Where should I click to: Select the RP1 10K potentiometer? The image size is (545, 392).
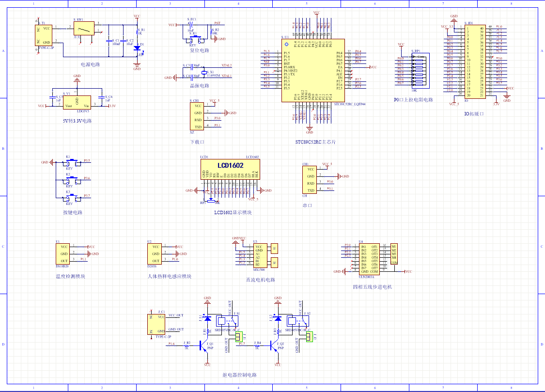tap(211, 201)
